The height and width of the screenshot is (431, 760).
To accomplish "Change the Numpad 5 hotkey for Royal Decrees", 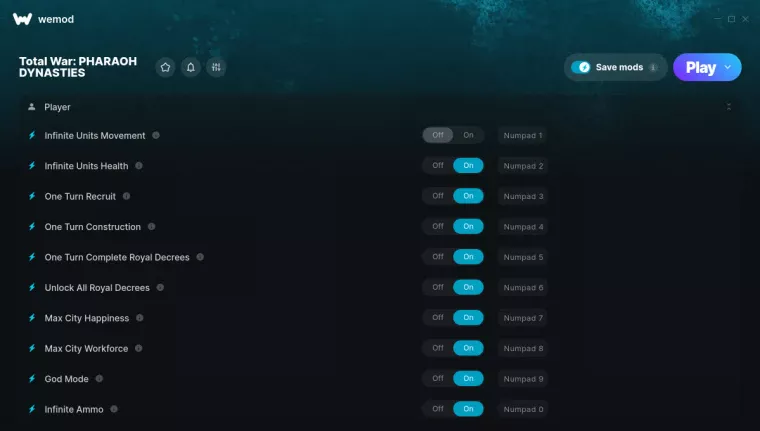I will pyautogui.click(x=523, y=257).
